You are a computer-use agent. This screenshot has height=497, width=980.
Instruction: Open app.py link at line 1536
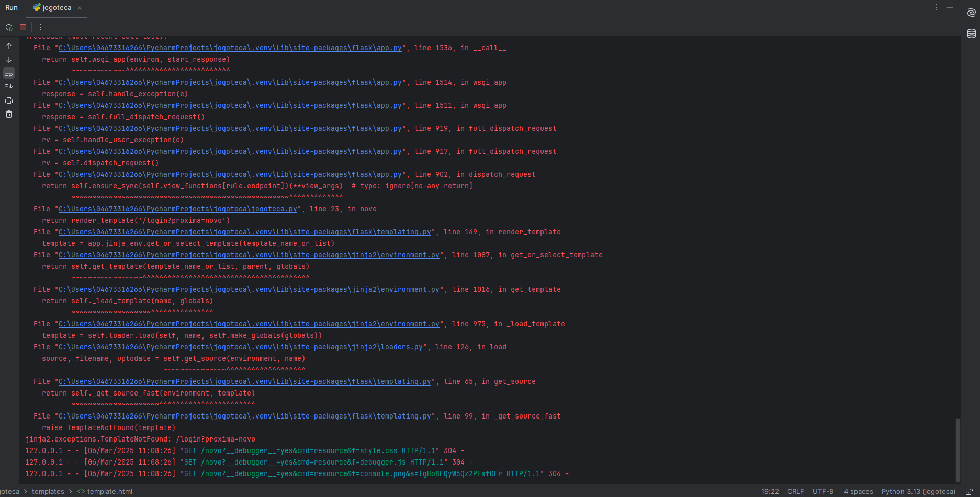pos(230,48)
